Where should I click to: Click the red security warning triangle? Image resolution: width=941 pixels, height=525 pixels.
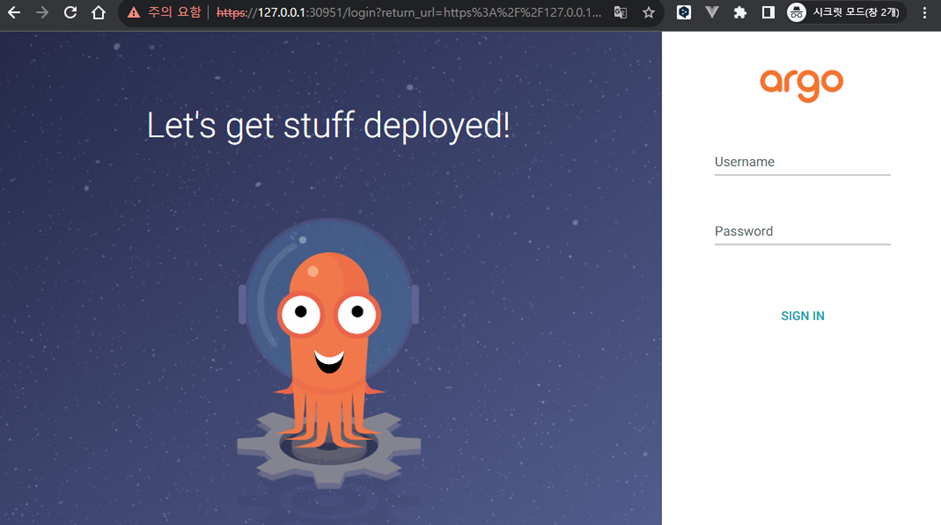[134, 13]
